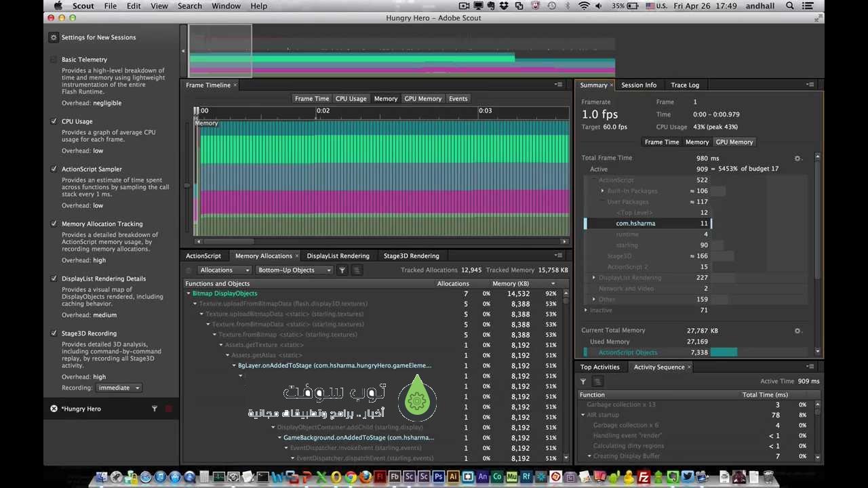Open Photoshop from the Dock
The height and width of the screenshot is (488, 868).
click(x=439, y=477)
